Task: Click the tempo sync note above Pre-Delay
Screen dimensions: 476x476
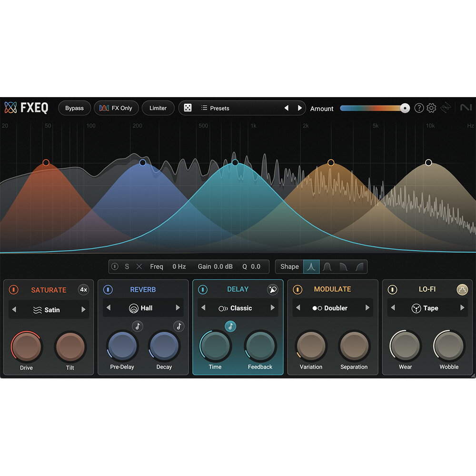Action: pos(137,326)
